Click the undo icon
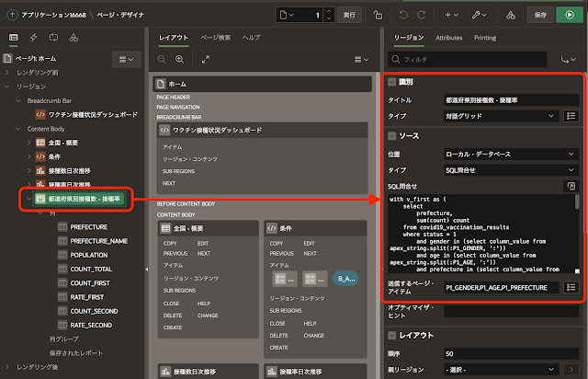The width and height of the screenshot is (588, 379). [403, 15]
